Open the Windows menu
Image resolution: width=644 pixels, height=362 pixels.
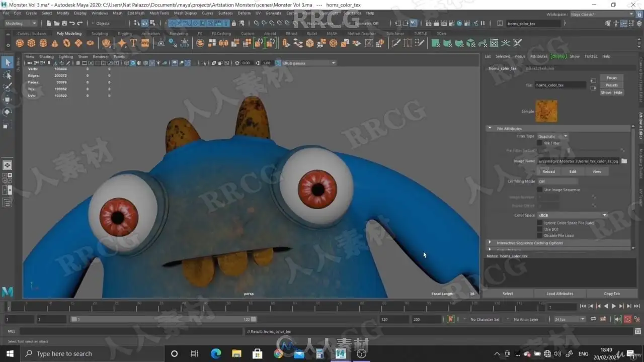(x=100, y=13)
